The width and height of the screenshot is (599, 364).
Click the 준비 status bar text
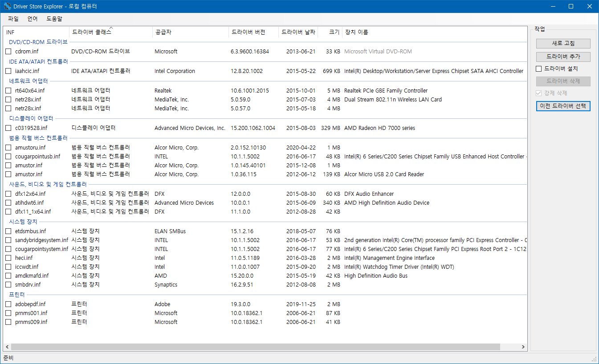click(x=8, y=358)
